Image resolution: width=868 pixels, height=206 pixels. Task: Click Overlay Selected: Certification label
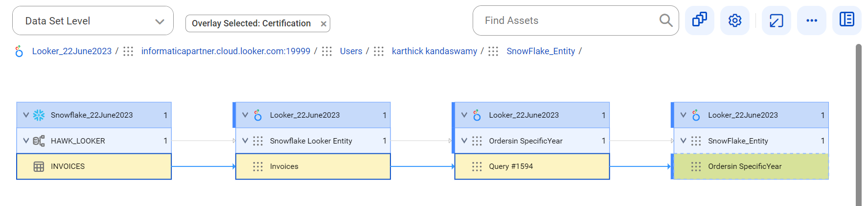pyautogui.click(x=251, y=23)
